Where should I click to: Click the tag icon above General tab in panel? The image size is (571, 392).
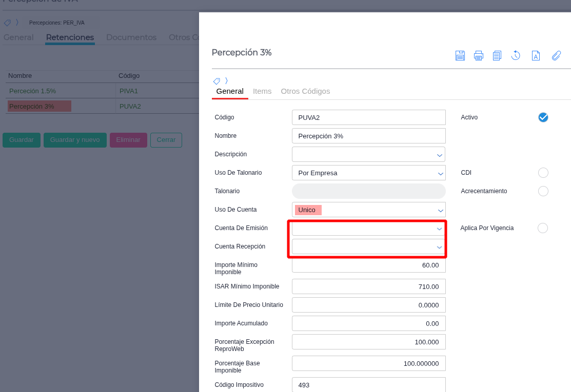(x=216, y=81)
